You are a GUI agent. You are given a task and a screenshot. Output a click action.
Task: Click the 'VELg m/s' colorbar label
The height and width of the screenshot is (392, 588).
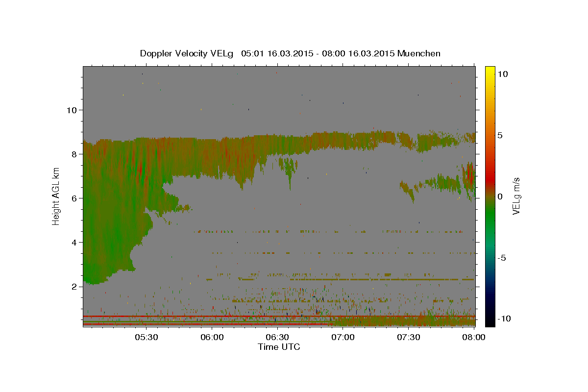click(x=516, y=196)
